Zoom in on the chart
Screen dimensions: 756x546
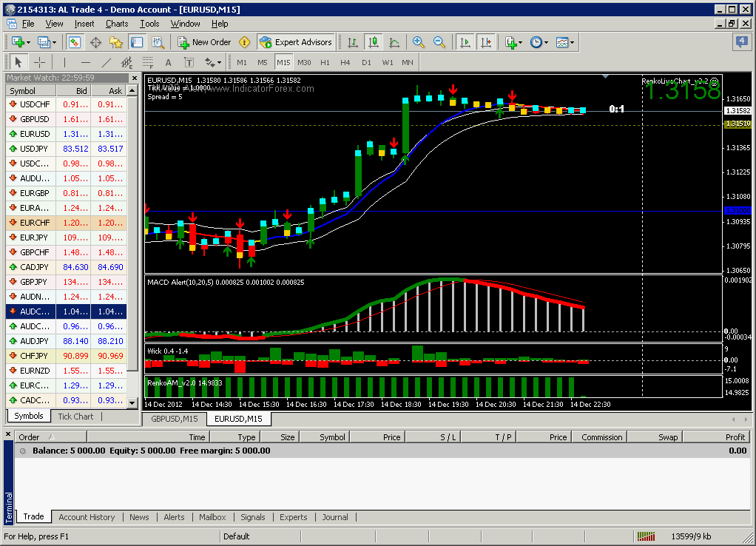click(418, 42)
